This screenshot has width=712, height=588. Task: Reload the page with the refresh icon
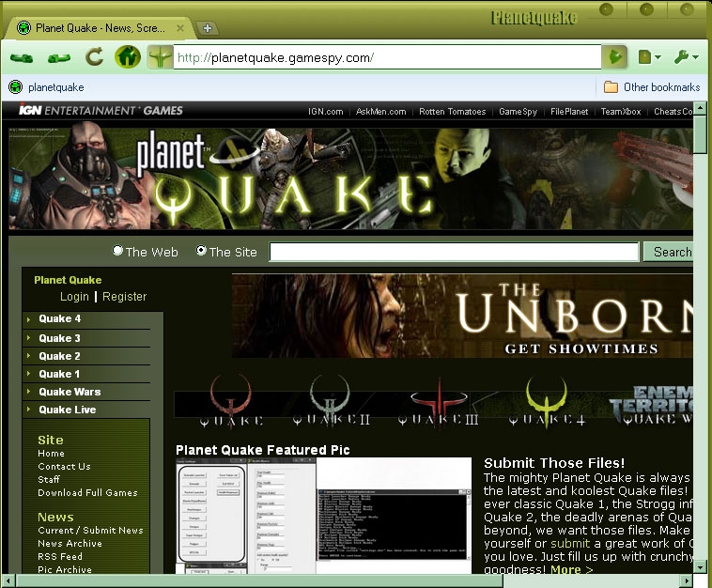pyautogui.click(x=94, y=57)
